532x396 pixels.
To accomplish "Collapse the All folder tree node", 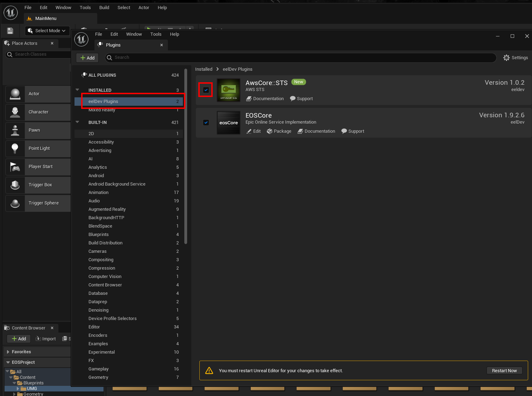I will 7,371.
